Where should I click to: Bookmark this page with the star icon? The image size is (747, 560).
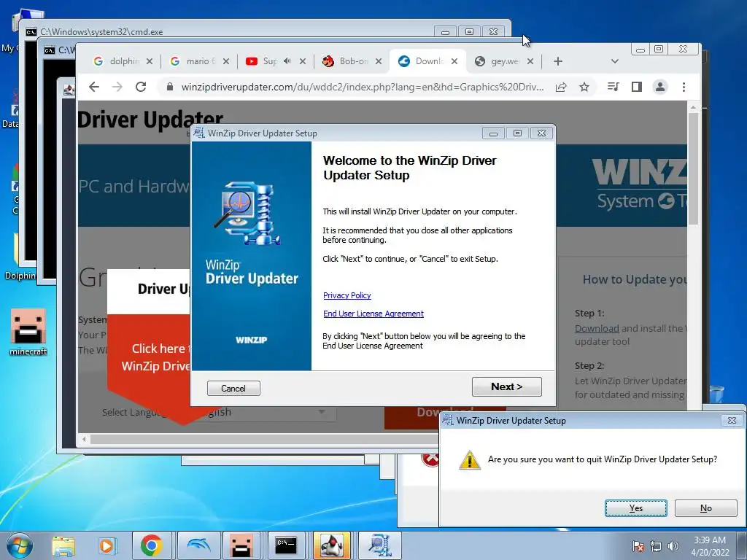coord(584,87)
